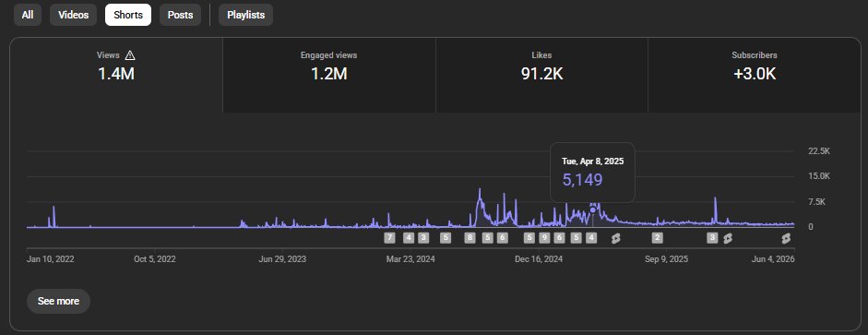
Task: Click the Shorts icon marker right after marker 4
Action: point(615,238)
